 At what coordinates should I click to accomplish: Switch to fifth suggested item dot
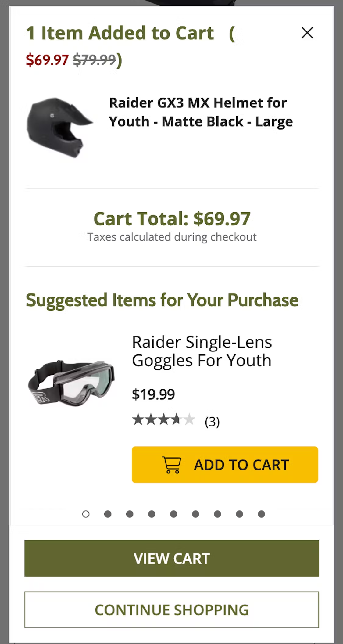[x=174, y=514]
